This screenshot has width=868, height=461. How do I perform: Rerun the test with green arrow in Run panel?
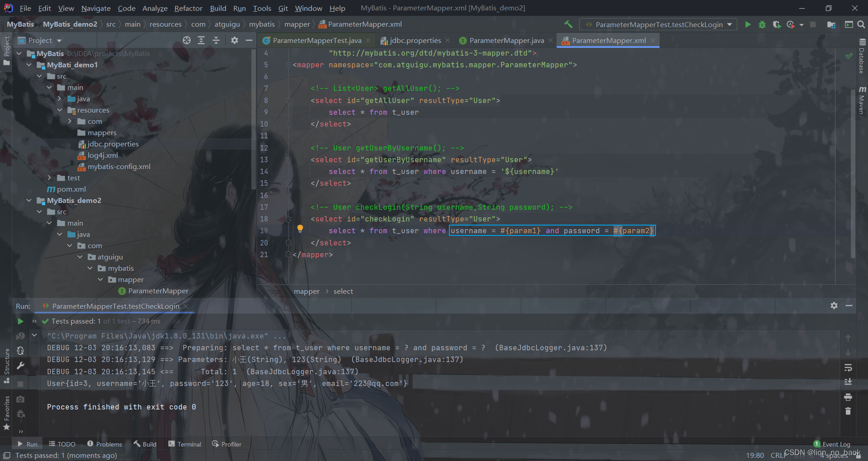pyautogui.click(x=20, y=321)
